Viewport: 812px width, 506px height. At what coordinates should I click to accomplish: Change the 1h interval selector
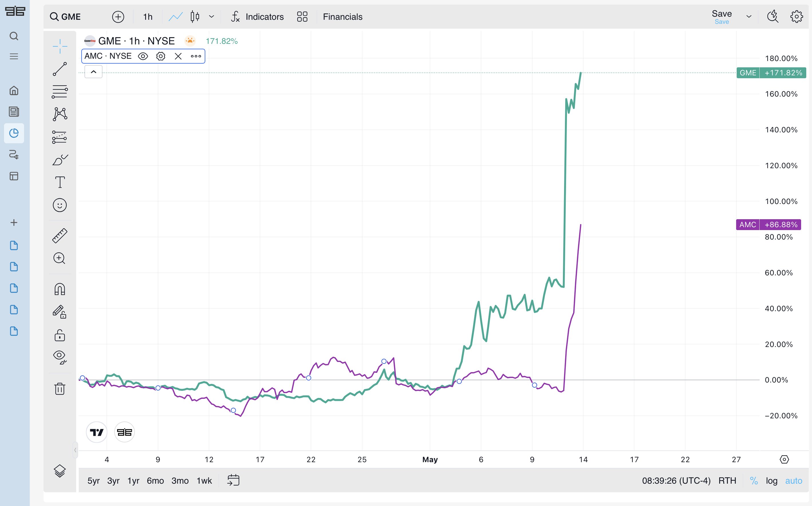pyautogui.click(x=148, y=17)
